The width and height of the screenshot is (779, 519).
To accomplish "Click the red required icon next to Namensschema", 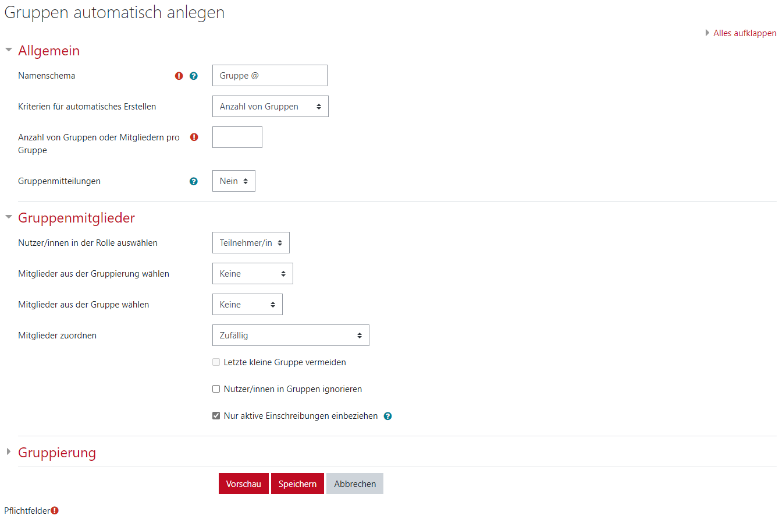I will (x=180, y=76).
